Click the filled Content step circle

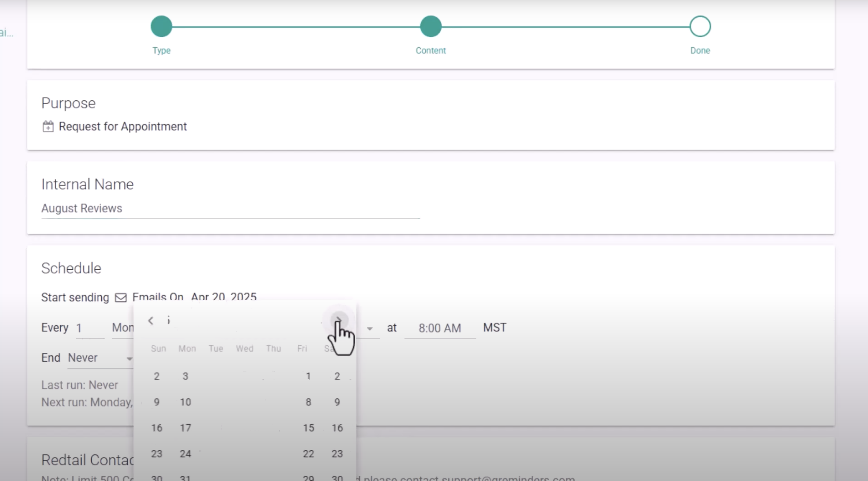coord(431,26)
